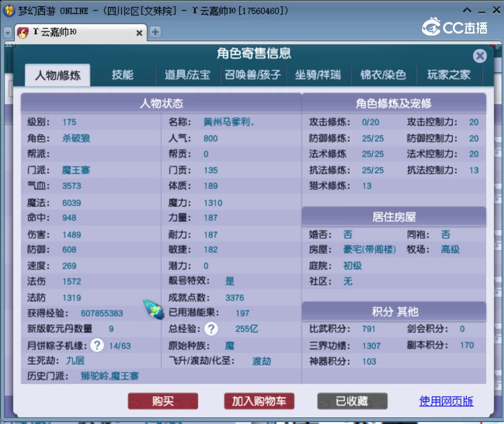Click the 庭院 value 初级
This screenshot has height=424, width=504.
point(352,266)
